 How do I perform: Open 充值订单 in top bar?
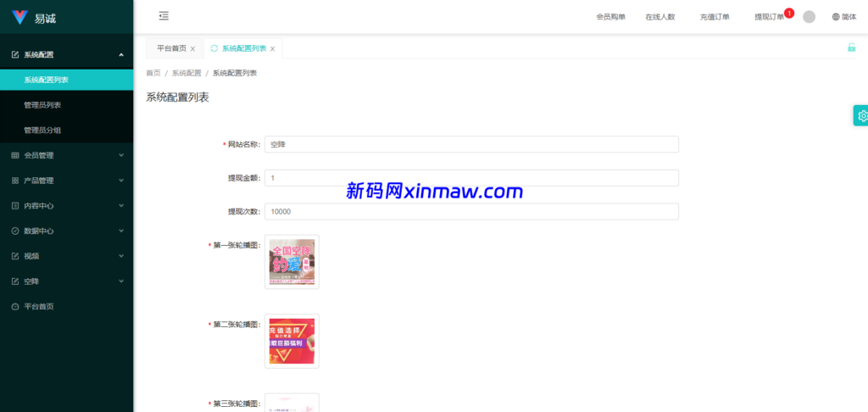click(x=714, y=17)
